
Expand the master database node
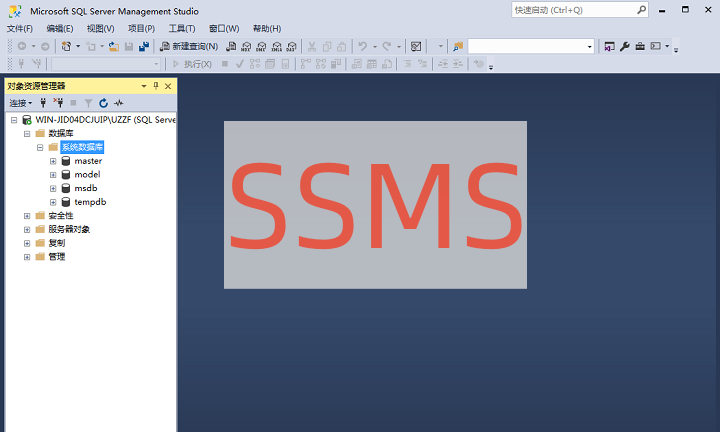click(53, 161)
